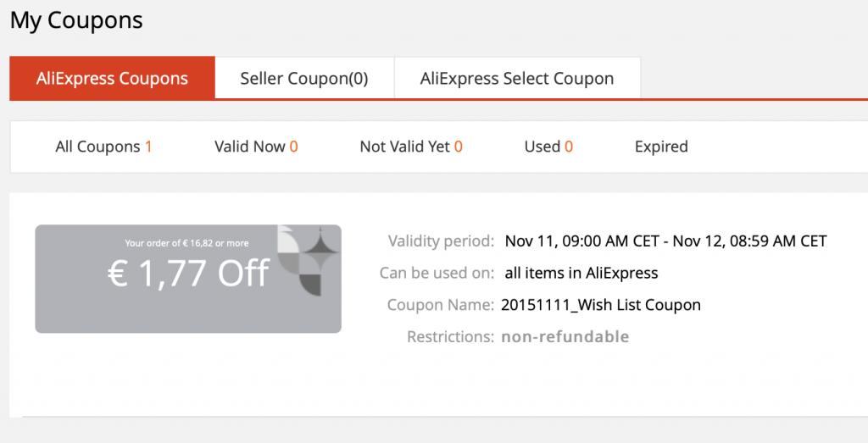Click the non-refundable restriction text

pos(565,336)
